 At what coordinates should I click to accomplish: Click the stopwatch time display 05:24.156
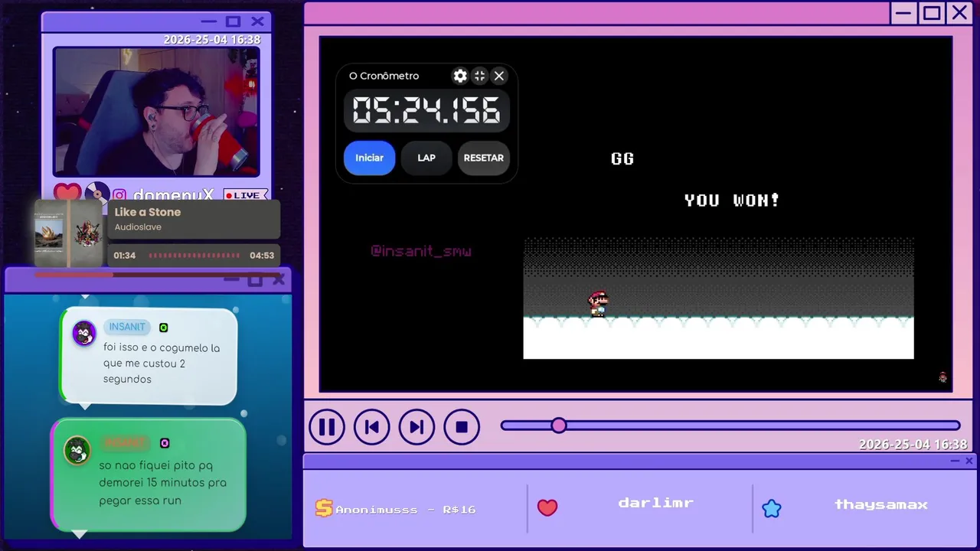pyautogui.click(x=426, y=111)
